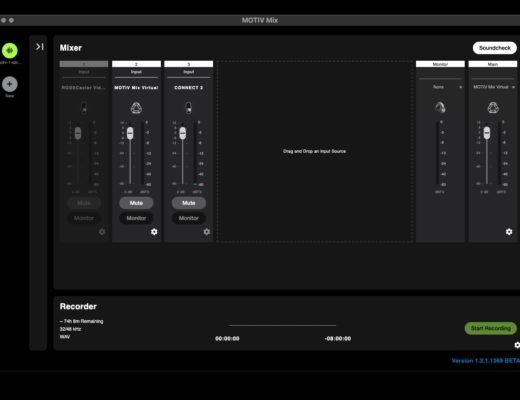520x400 pixels.
Task: Click the Version 1.2.1 BETA link
Action: (486, 361)
